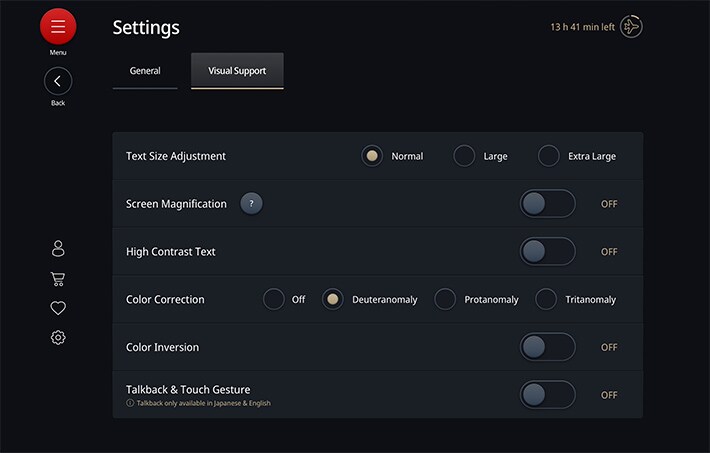Go back using the Back arrow
The width and height of the screenshot is (710, 453).
click(58, 81)
